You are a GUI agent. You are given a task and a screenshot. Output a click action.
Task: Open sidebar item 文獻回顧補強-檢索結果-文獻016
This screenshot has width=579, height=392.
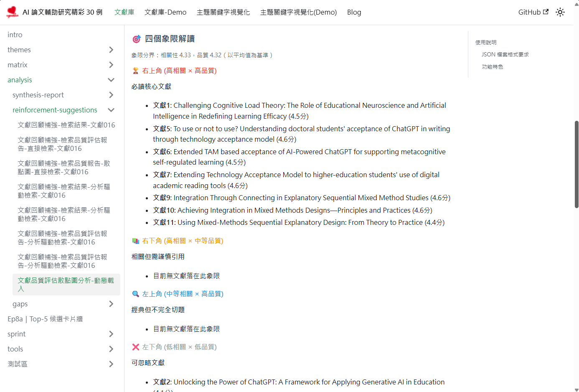pyautogui.click(x=66, y=125)
